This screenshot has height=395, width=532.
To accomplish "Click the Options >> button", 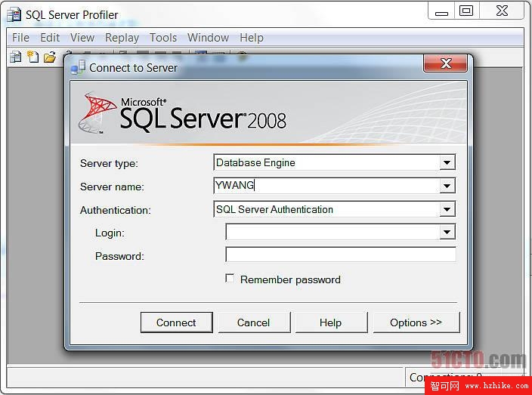I will (x=416, y=322).
